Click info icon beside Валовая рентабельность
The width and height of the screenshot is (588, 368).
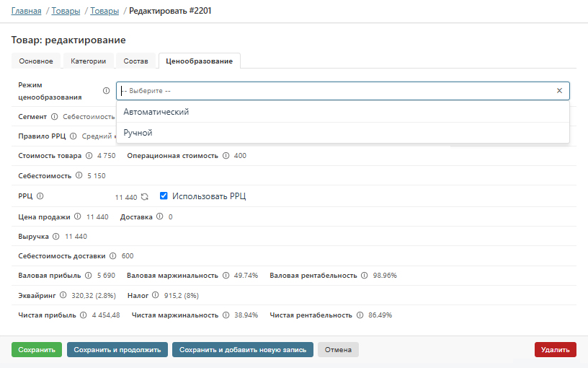pyautogui.click(x=364, y=275)
